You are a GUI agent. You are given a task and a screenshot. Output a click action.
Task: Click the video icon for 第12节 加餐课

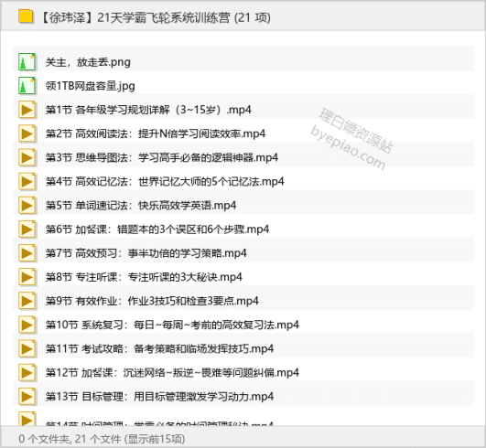[27, 372]
